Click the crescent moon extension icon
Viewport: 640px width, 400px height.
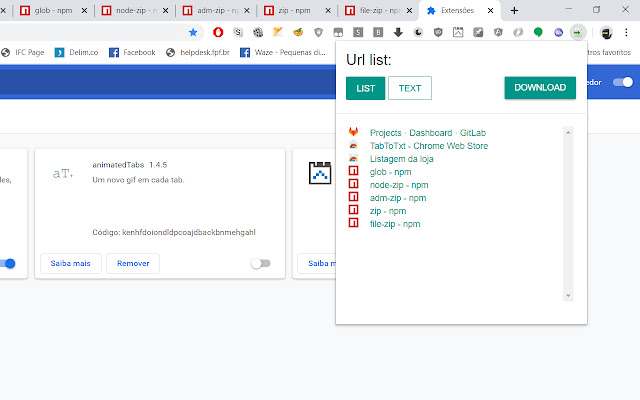point(418,32)
